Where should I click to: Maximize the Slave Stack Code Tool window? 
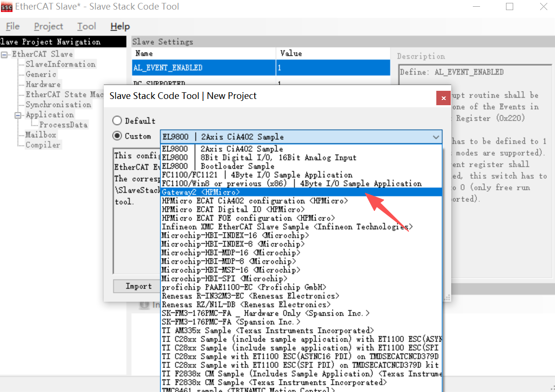(x=509, y=7)
